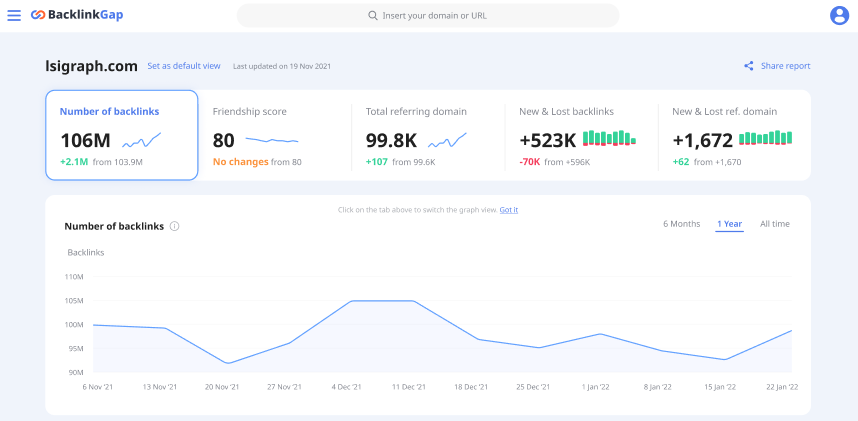The image size is (858, 421).
Task: Switch to New & Lost backlinks card
Action: click(581, 135)
